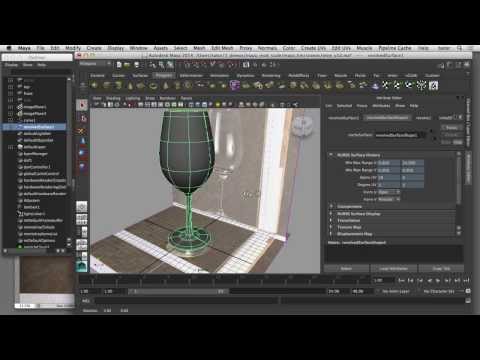Toggle the auto keyframe button bottom right
Viewport: 480px width, 360px height.
(x=468, y=291)
